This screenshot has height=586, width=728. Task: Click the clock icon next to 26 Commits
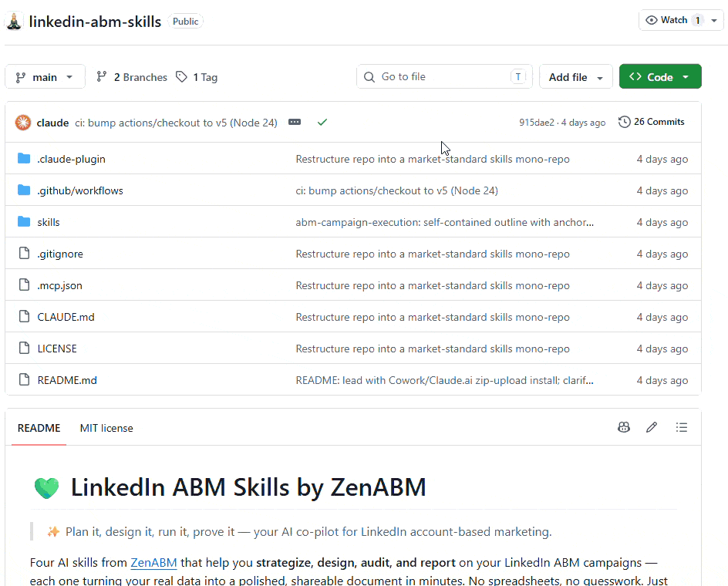(x=625, y=122)
